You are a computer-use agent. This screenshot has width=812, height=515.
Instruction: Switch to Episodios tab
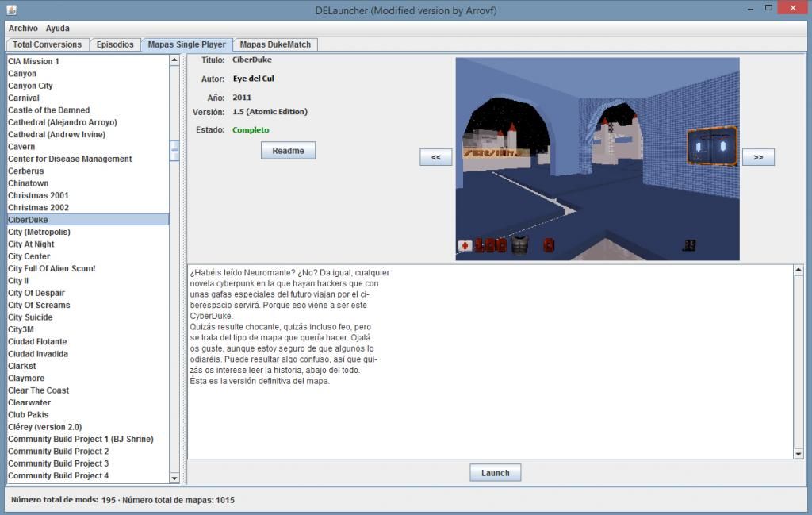point(115,44)
